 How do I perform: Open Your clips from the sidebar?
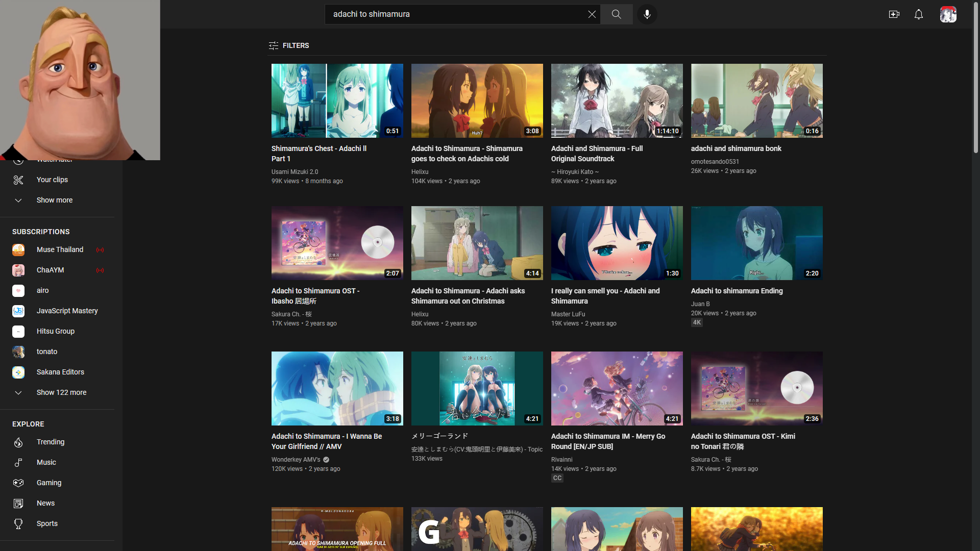52,180
